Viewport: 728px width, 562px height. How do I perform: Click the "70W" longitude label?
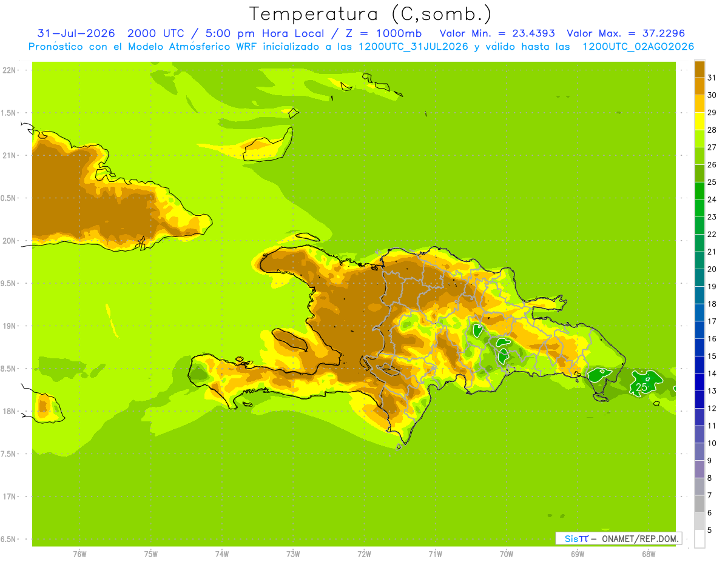coord(507,554)
